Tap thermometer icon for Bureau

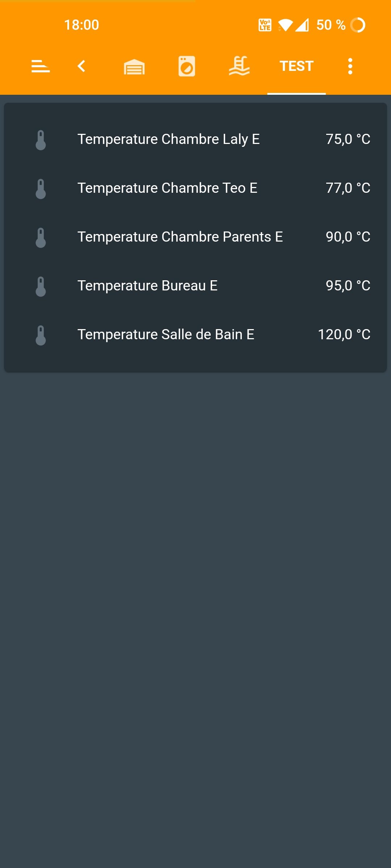tap(41, 286)
